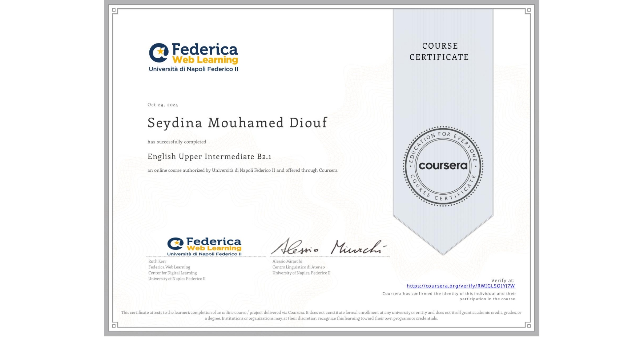Image resolution: width=644 pixels, height=337 pixels.
Task: Click the small Federica logo above Ruth Kerr
Action: tap(204, 247)
